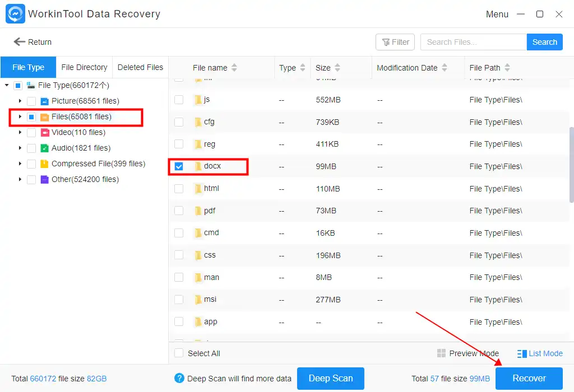Switch to the File Type tab
Image resolution: width=574 pixels, height=392 pixels.
28,67
